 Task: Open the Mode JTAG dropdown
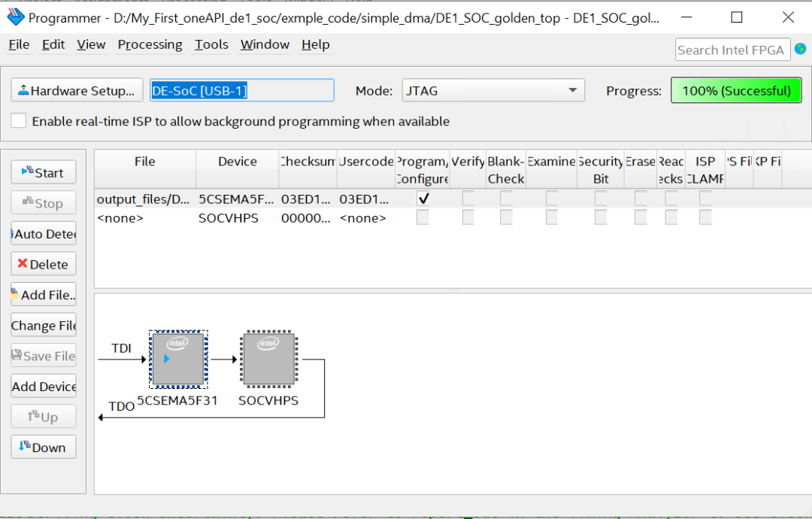tap(493, 91)
